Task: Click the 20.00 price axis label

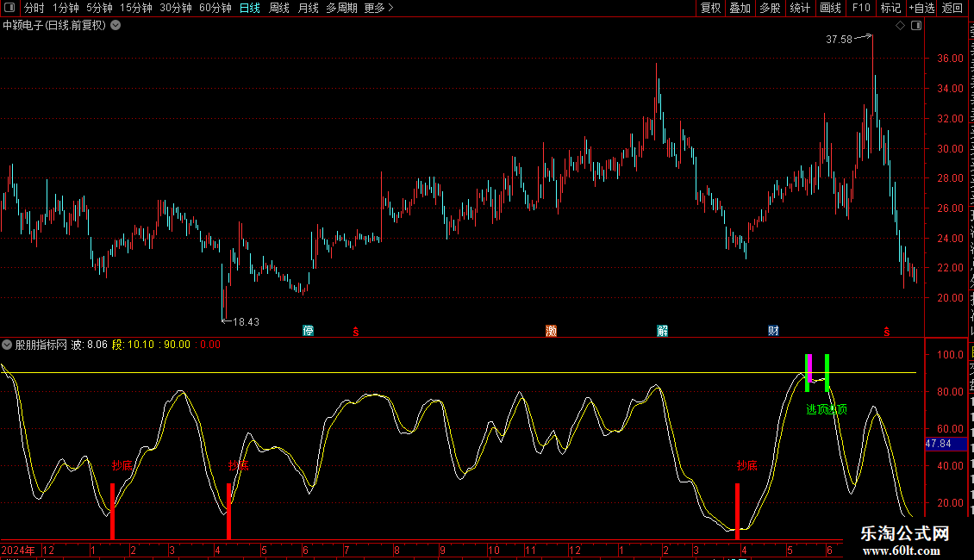Action: click(951, 298)
